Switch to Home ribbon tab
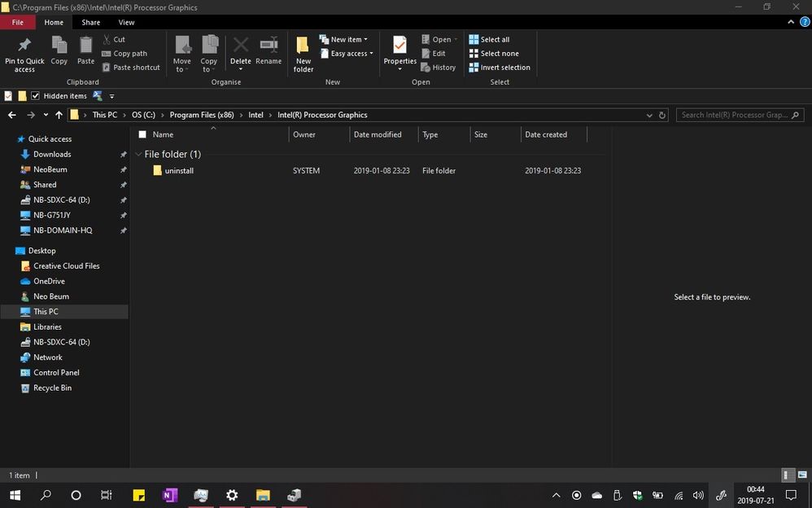 [54, 22]
